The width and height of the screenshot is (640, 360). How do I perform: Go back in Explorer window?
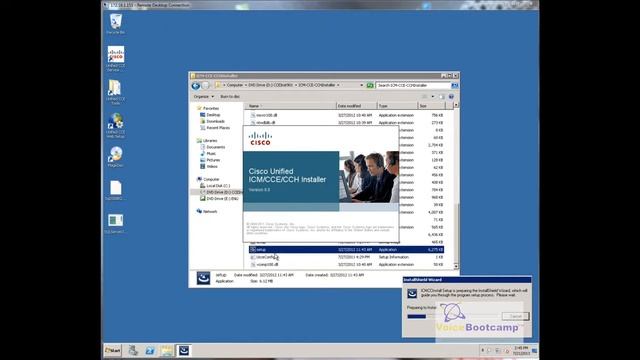(x=196, y=85)
